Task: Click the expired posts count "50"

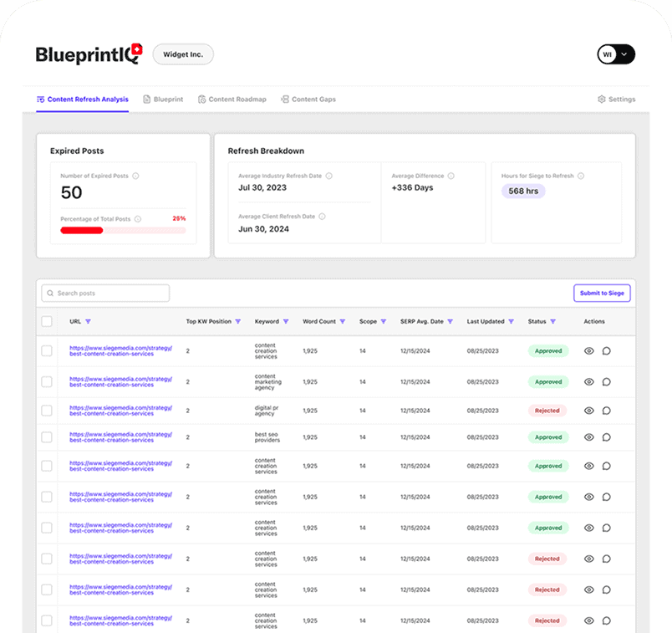Action: 71,192
